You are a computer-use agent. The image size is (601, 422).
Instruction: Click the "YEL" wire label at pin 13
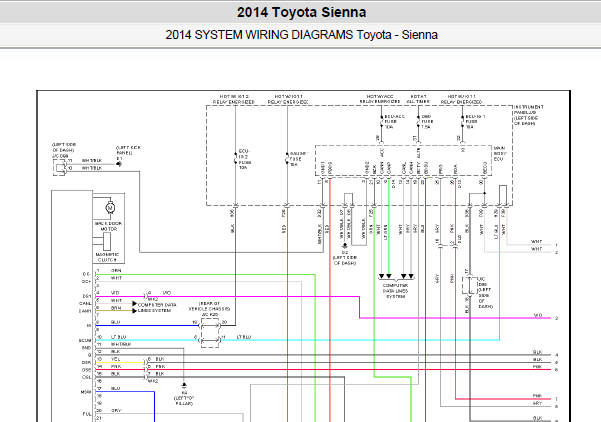[115, 359]
